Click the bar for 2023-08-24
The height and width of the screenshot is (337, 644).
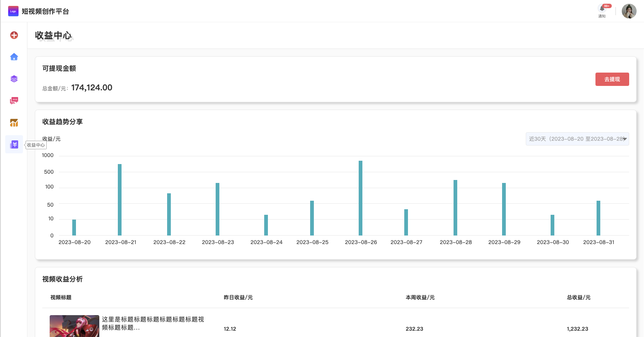coord(266,225)
